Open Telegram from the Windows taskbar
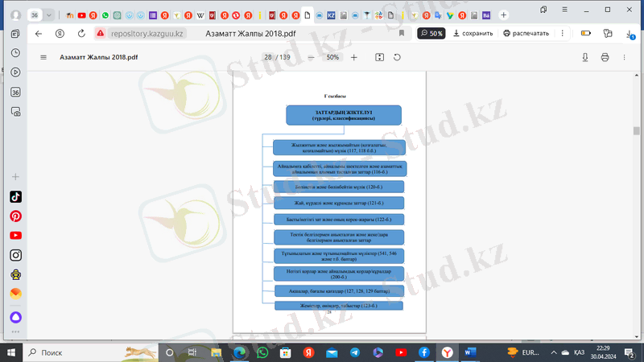 [x=354, y=352]
